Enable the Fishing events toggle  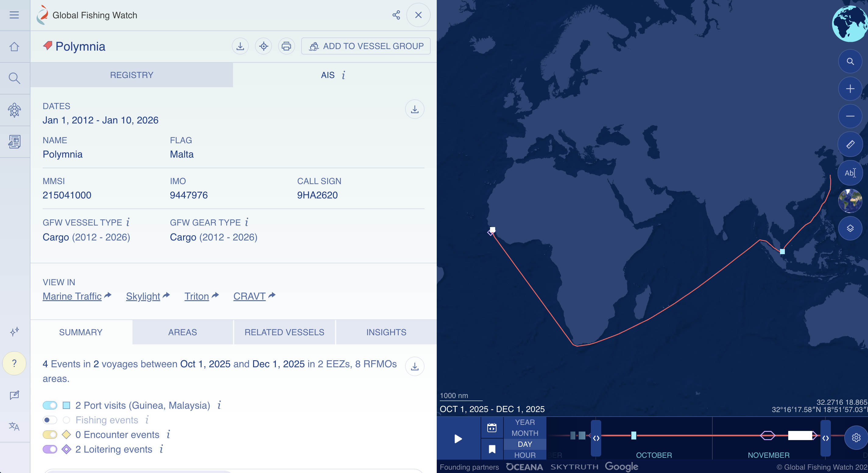pyautogui.click(x=50, y=420)
